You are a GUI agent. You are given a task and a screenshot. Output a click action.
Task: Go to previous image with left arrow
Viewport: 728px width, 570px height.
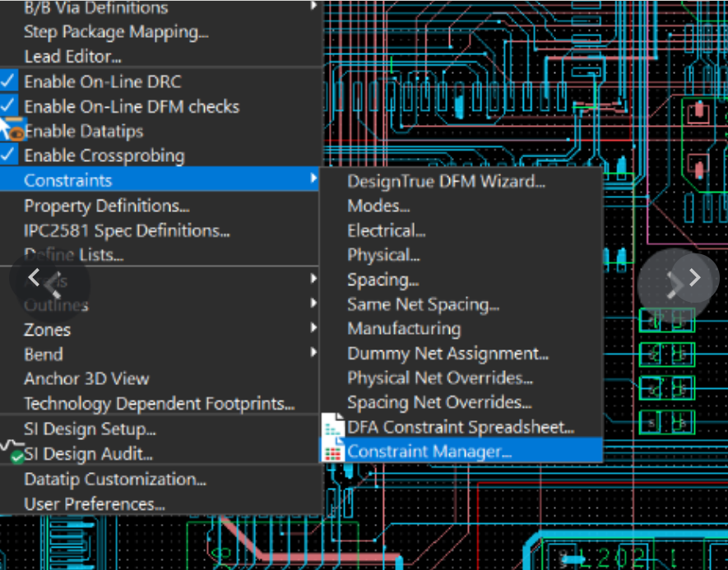point(34,278)
